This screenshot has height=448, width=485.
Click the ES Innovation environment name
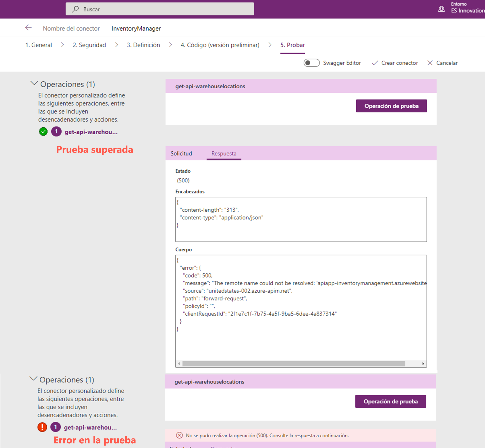468,11
